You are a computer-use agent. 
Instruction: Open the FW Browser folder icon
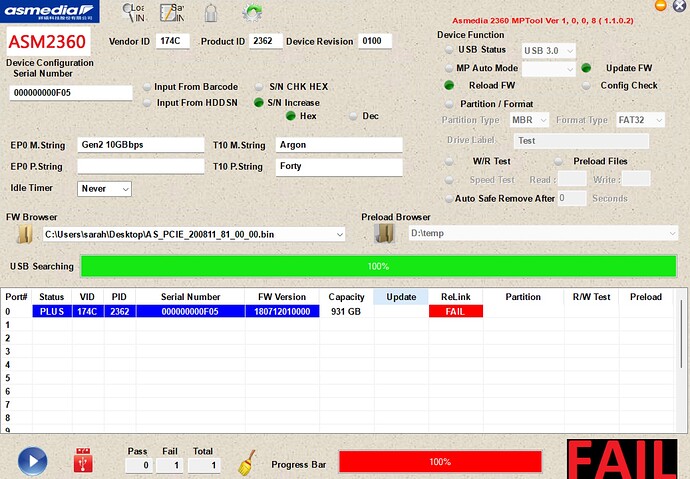(25, 234)
